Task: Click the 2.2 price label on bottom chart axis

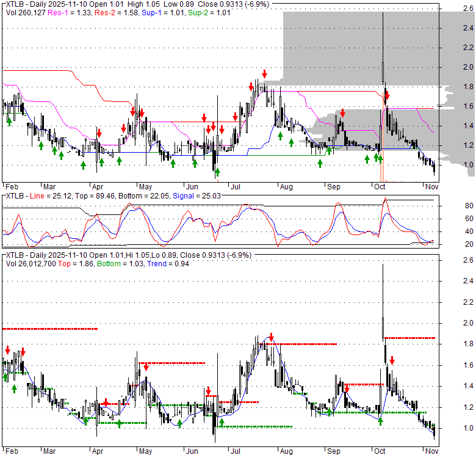Action: 468,302
